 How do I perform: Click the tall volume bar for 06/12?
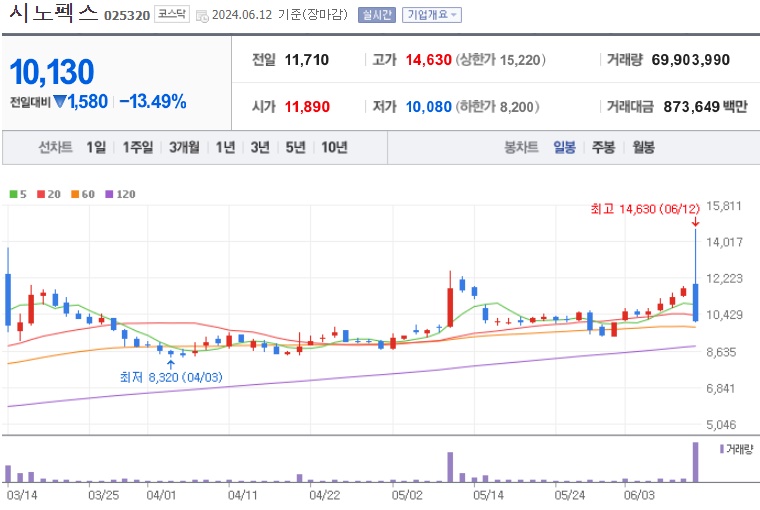[696, 462]
